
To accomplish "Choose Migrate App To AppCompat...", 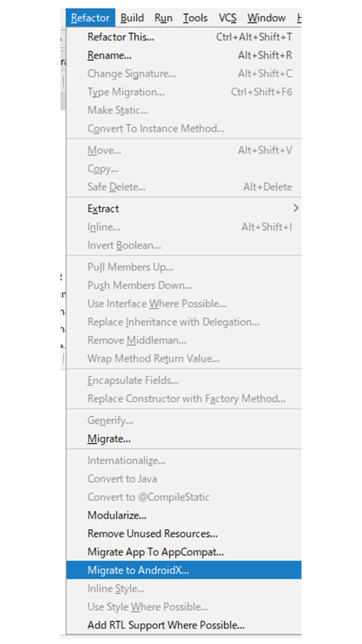I will (184, 552).
